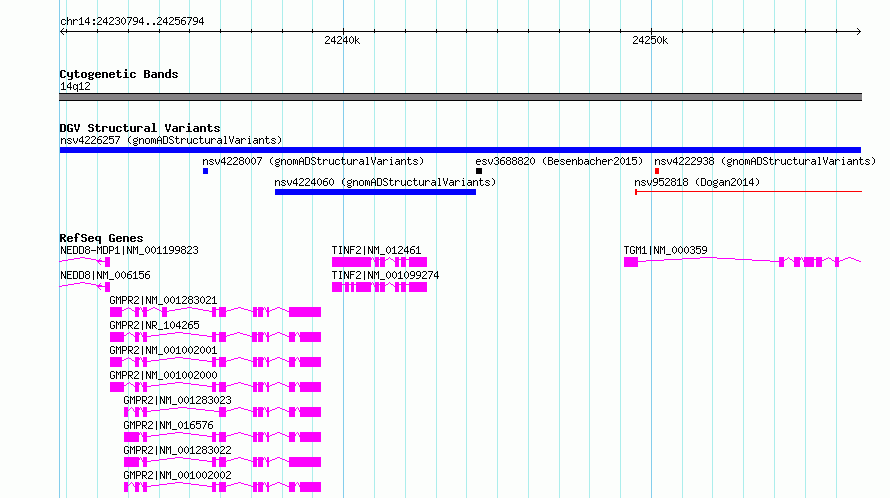Image resolution: width=890 pixels, height=498 pixels.
Task: Select the GMPR2 NM_001283022 transcript glyph
Action: click(x=222, y=462)
